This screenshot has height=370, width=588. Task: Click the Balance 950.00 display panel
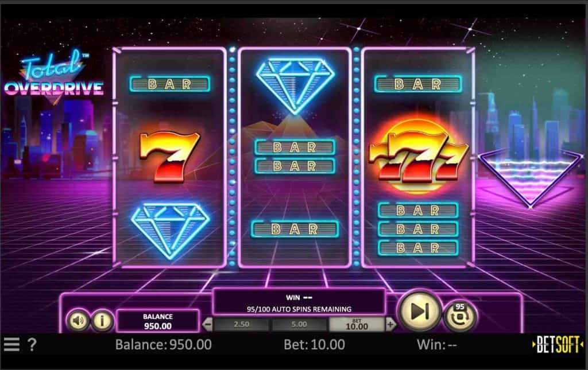[157, 321]
